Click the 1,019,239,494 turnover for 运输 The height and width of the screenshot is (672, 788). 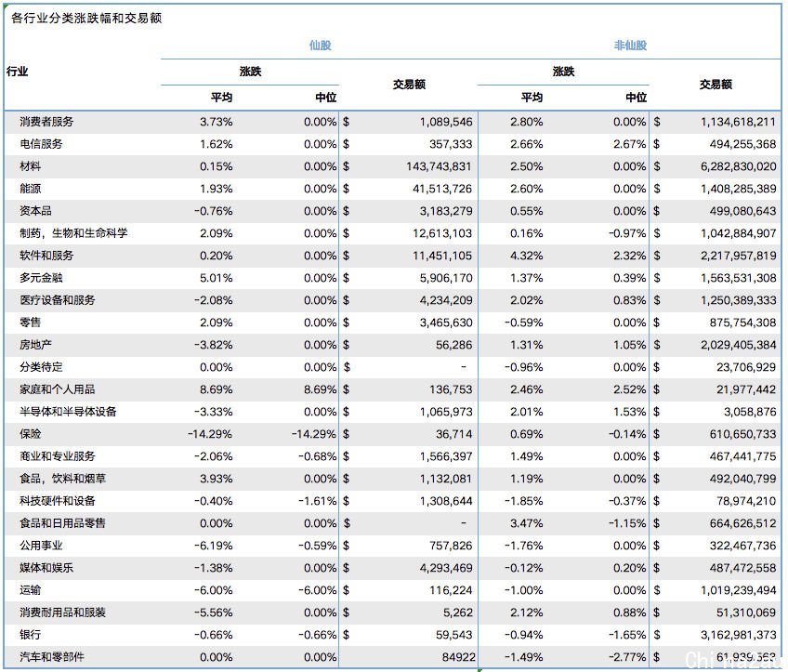pyautogui.click(x=738, y=590)
